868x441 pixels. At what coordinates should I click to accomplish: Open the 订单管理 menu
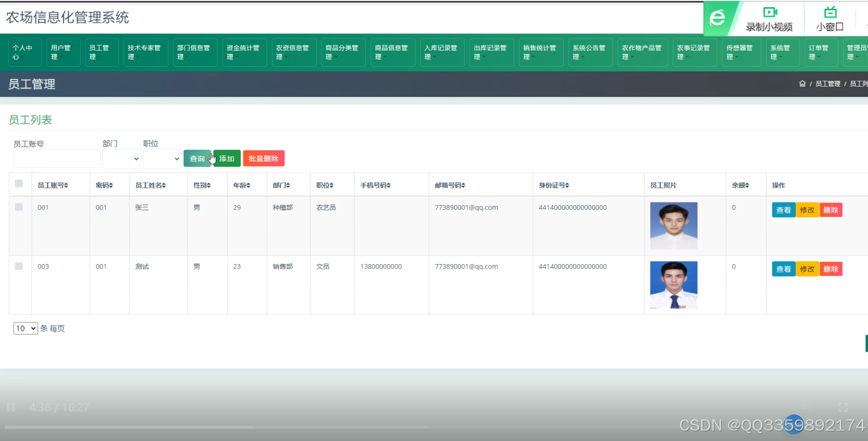pyautogui.click(x=821, y=52)
